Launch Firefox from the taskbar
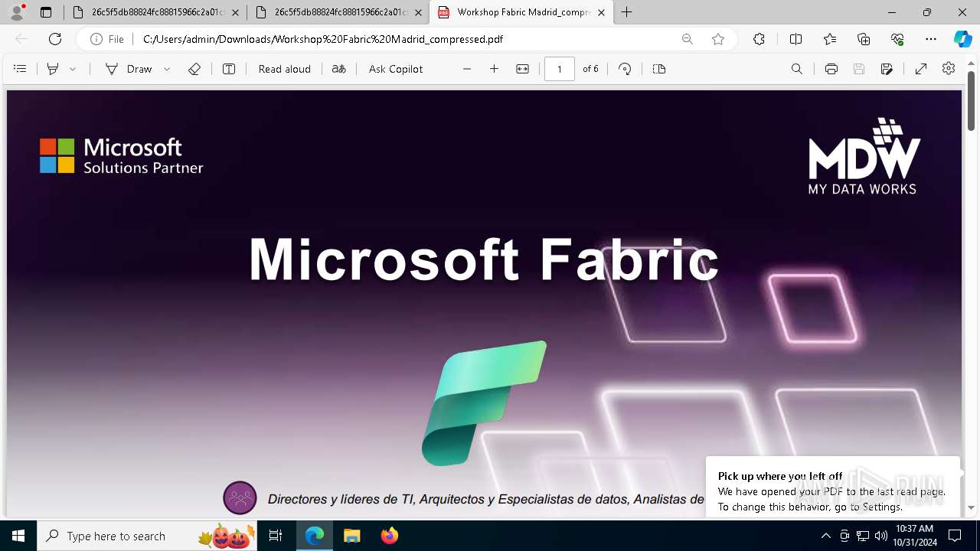980x551 pixels. point(390,536)
